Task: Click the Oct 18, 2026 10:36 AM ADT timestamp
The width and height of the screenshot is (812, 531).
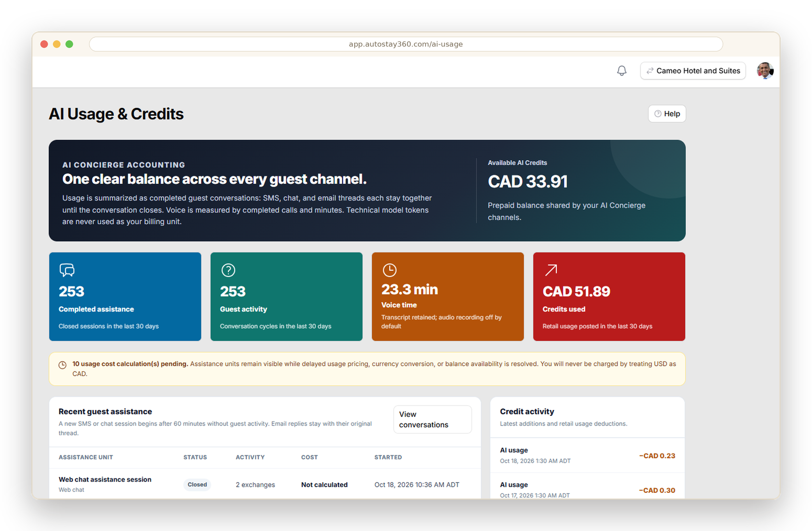Action: click(x=417, y=485)
